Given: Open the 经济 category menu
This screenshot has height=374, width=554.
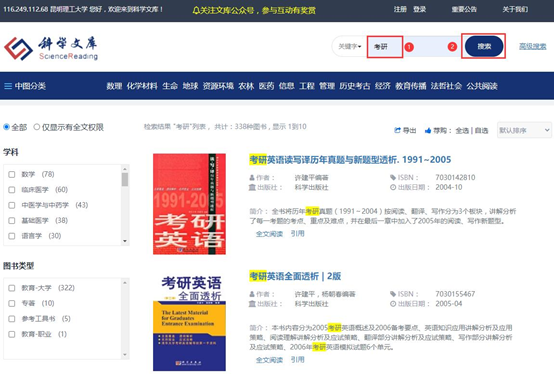Looking at the screenshot, I should point(383,86).
